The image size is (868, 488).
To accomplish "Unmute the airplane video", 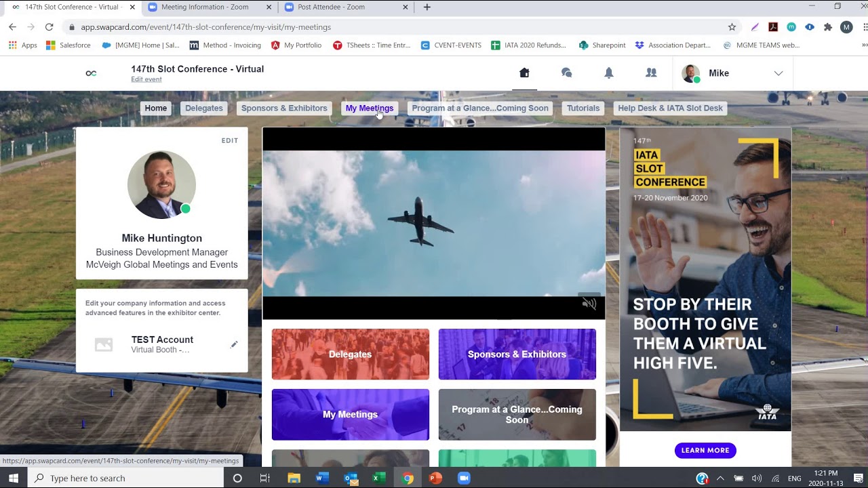I will [x=589, y=304].
